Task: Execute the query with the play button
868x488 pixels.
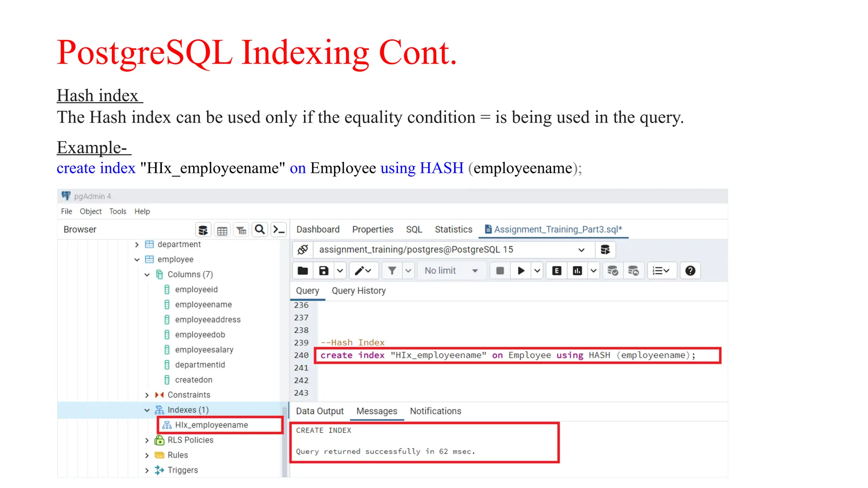Action: point(521,271)
